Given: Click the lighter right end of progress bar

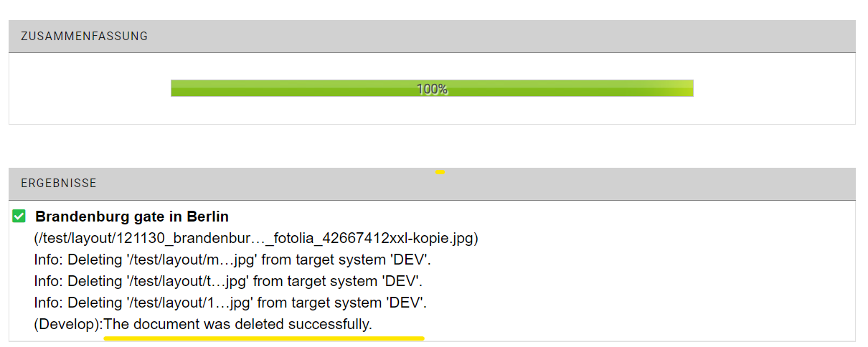Looking at the screenshot, I should click(681, 88).
